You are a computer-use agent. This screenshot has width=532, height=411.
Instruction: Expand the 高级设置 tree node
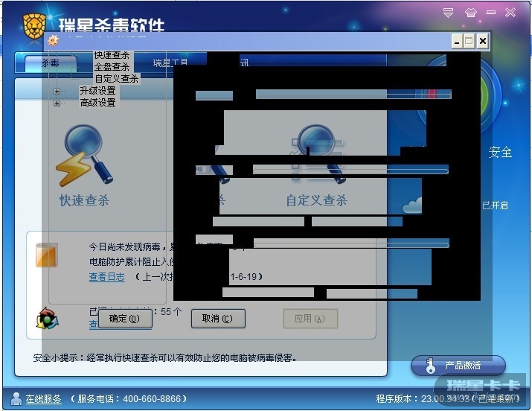click(x=57, y=103)
